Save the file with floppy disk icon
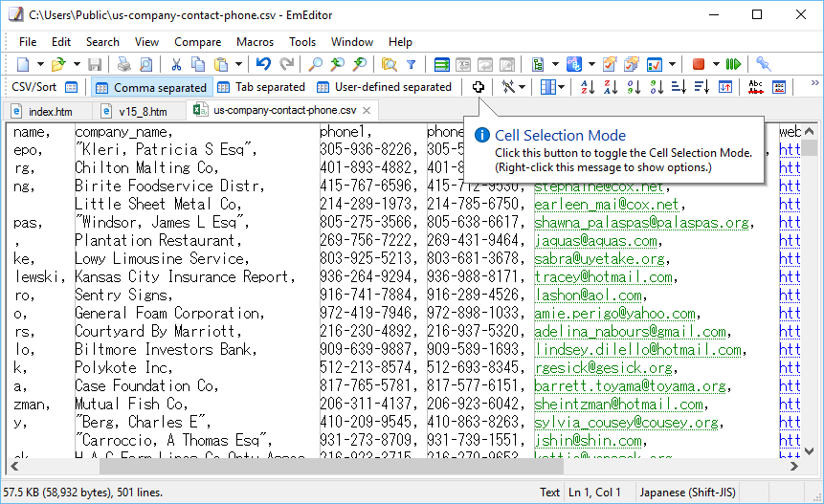This screenshot has width=824, height=504. click(95, 65)
